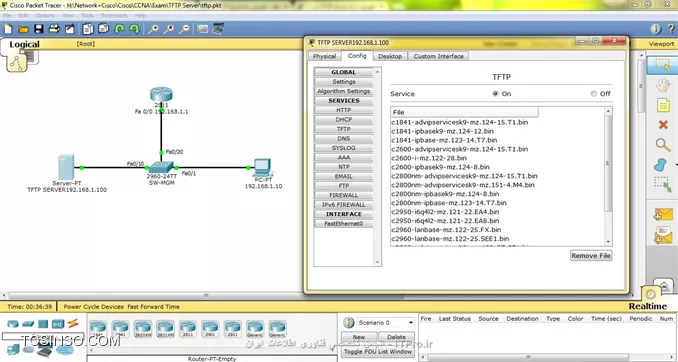Click the Server-PT TFTP server device

66,167
